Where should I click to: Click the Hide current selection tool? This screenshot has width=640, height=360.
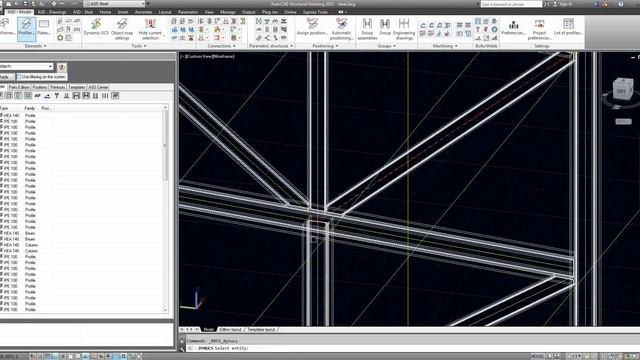pyautogui.click(x=150, y=29)
